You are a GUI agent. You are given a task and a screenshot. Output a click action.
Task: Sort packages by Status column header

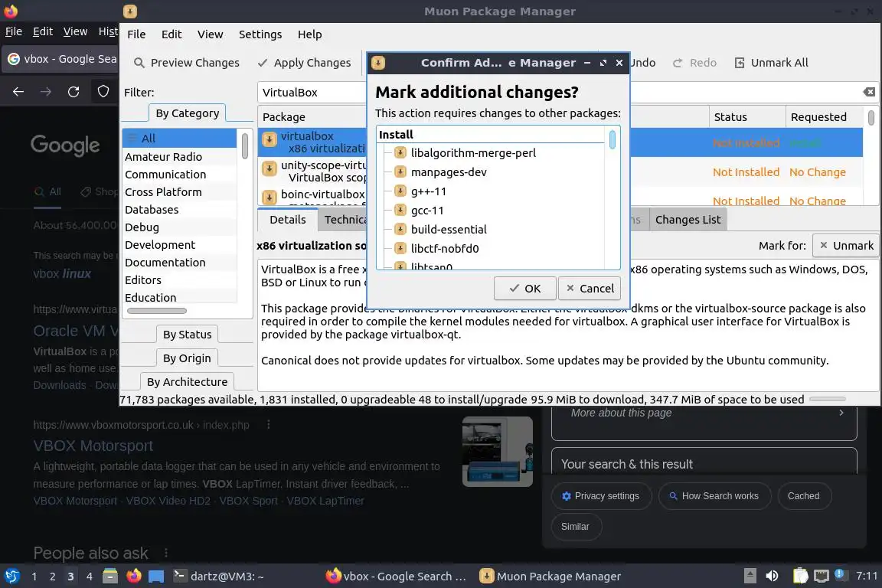[x=747, y=117]
